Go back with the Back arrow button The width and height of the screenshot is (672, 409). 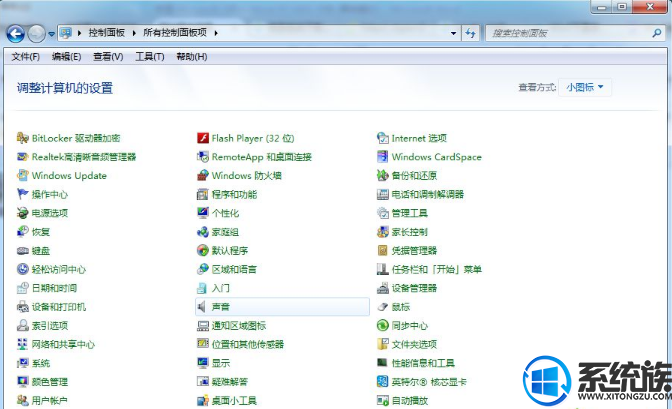pyautogui.click(x=15, y=34)
